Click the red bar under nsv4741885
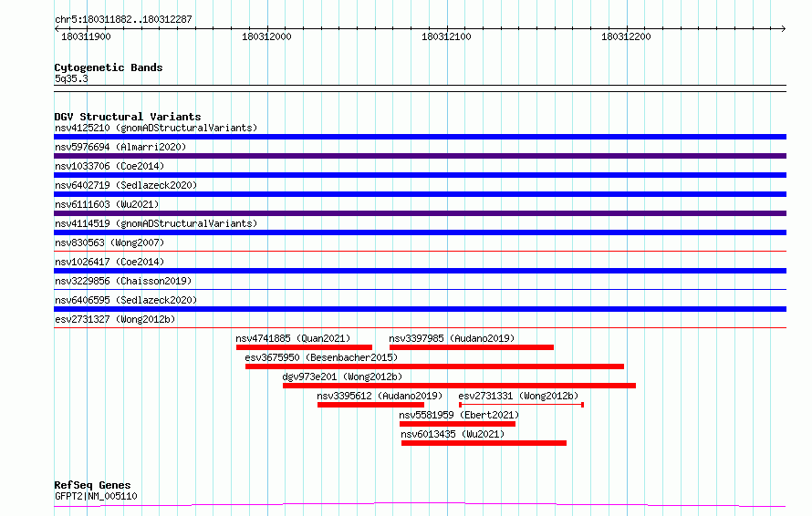Image resolution: width=812 pixels, height=516 pixels. pos(304,347)
